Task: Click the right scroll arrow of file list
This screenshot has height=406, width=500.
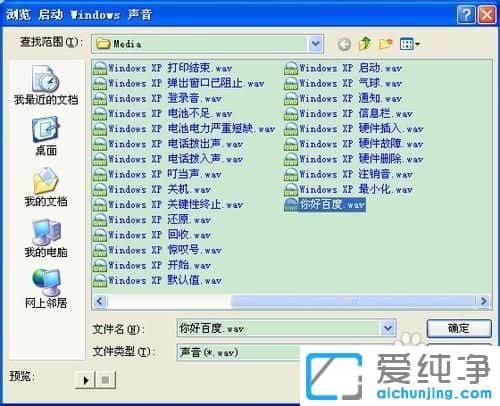Action: [483, 301]
